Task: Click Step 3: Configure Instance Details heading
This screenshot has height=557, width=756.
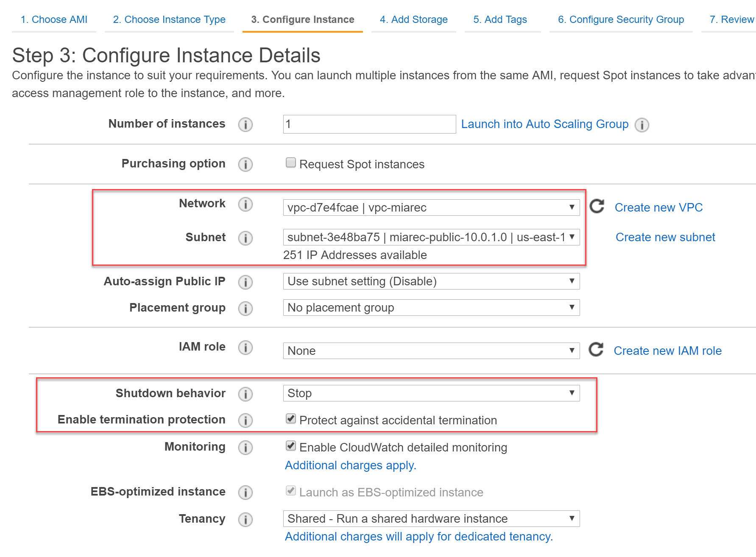Action: point(166,56)
